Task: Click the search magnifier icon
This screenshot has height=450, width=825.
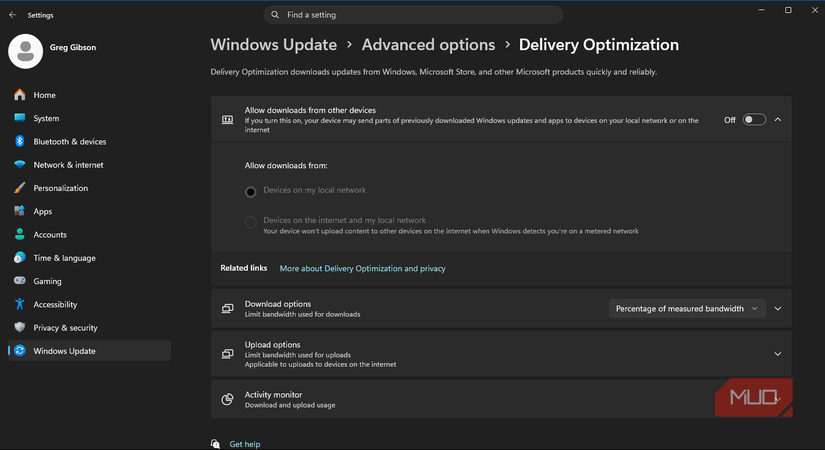Action: click(x=275, y=15)
